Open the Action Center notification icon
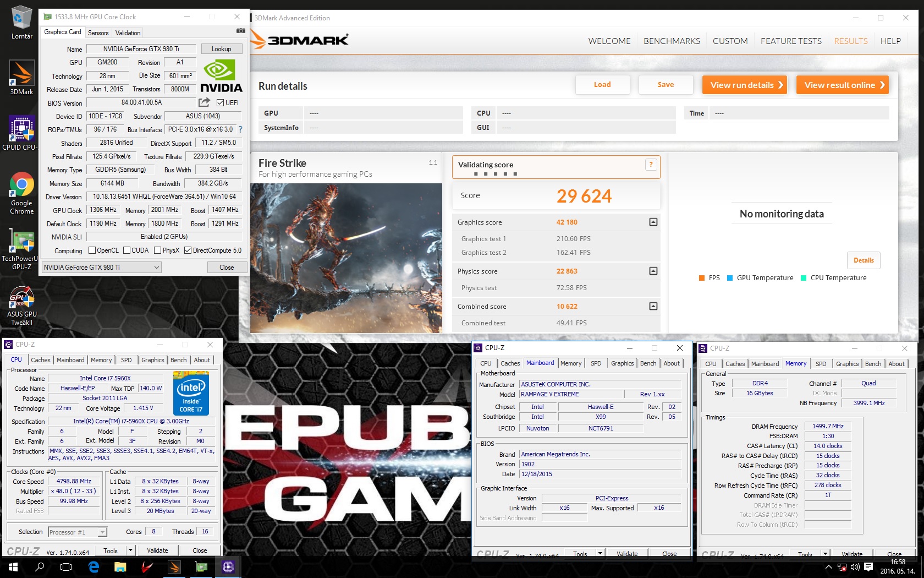This screenshot has height=578, width=924. 869,567
